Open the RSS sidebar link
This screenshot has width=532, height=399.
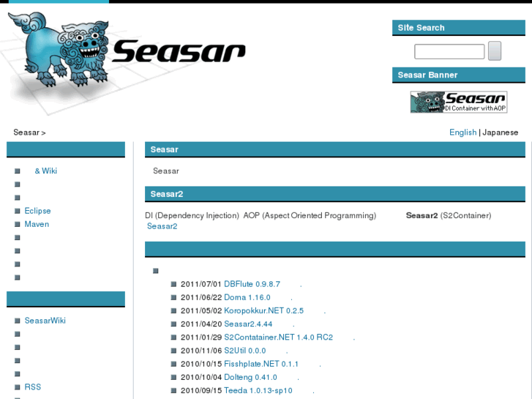point(33,387)
